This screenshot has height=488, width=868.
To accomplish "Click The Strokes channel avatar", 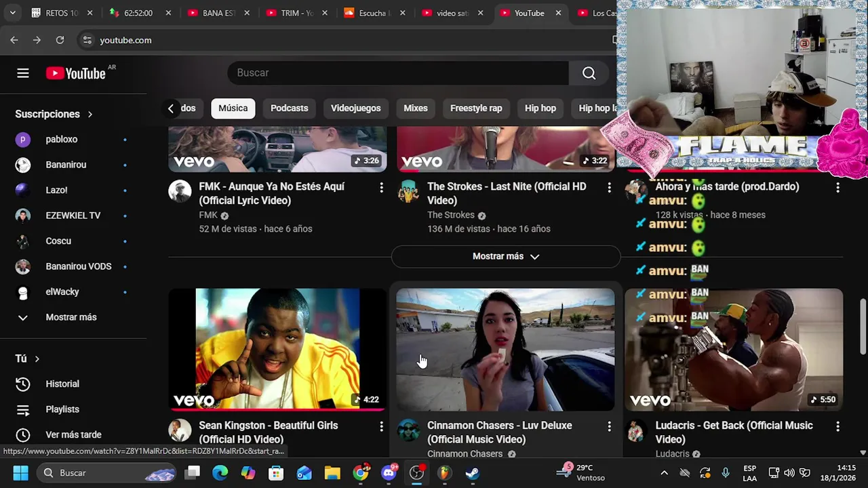I will point(408,191).
